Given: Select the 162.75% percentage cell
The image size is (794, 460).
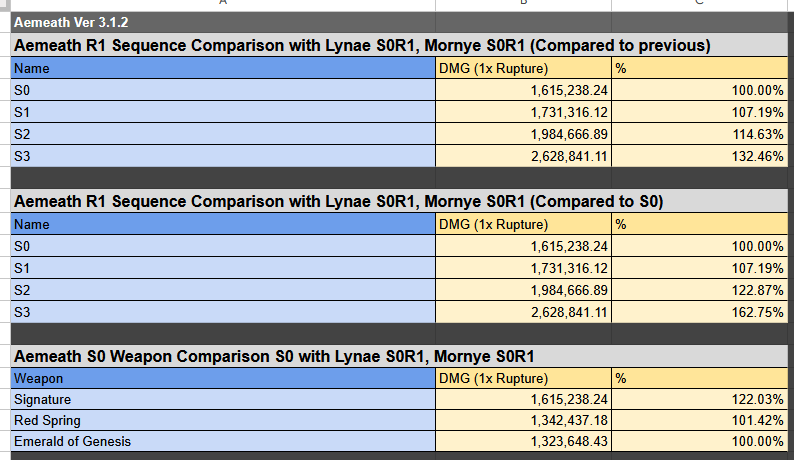Looking at the screenshot, I should point(699,312).
